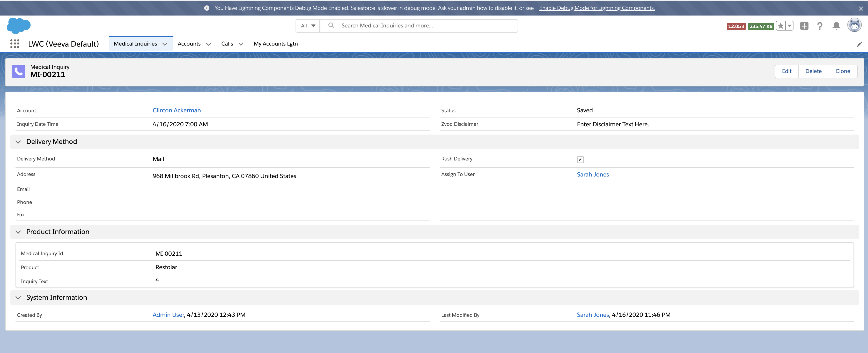Switch to the Accounts tab
Image resolution: width=868 pixels, height=353 pixels.
(x=189, y=44)
